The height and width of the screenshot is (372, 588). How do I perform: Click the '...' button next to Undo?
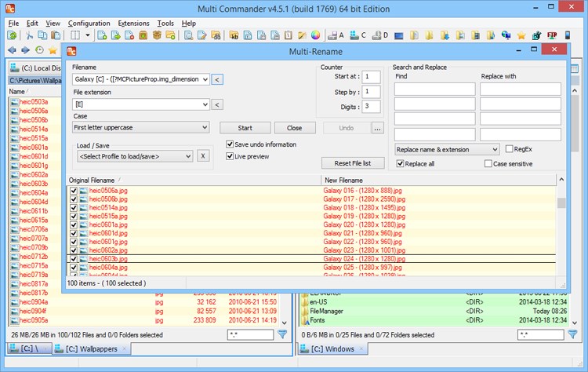point(378,128)
